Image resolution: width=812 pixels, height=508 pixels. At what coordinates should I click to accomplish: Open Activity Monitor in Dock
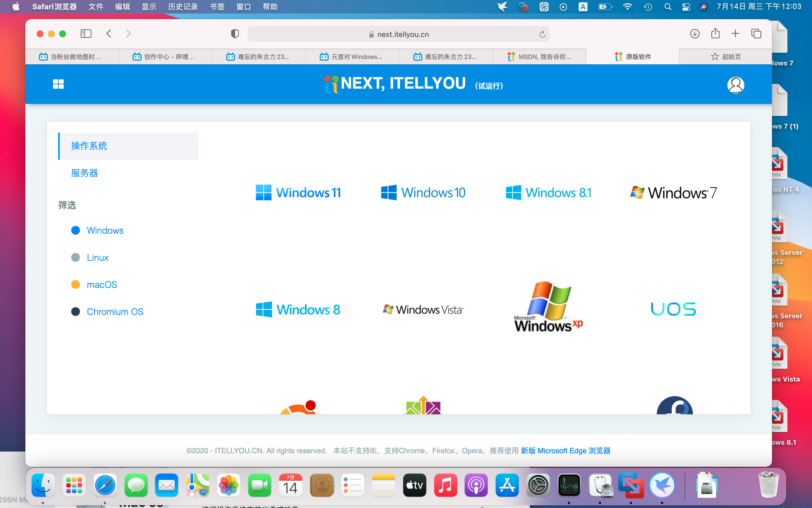pos(569,485)
